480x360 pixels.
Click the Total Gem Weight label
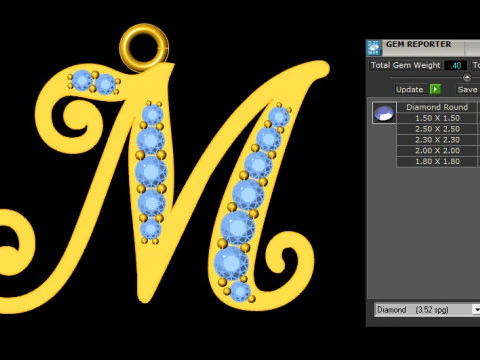pyautogui.click(x=405, y=65)
